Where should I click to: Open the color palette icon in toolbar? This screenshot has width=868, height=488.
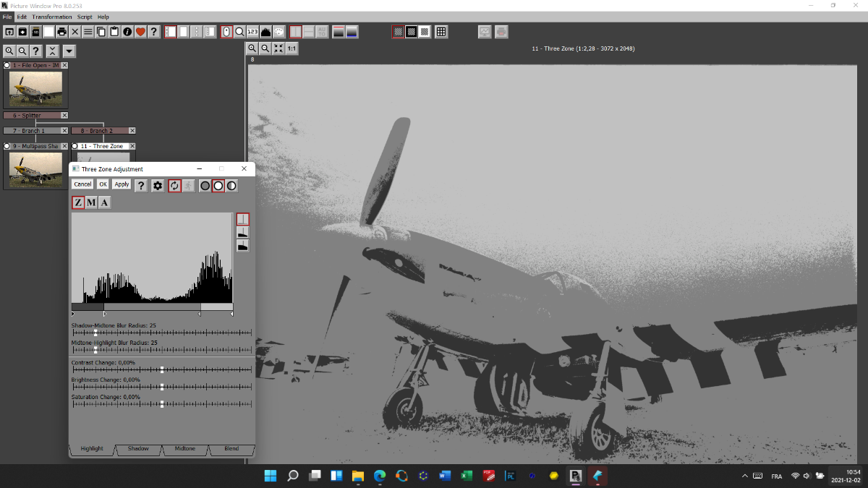coord(278,32)
